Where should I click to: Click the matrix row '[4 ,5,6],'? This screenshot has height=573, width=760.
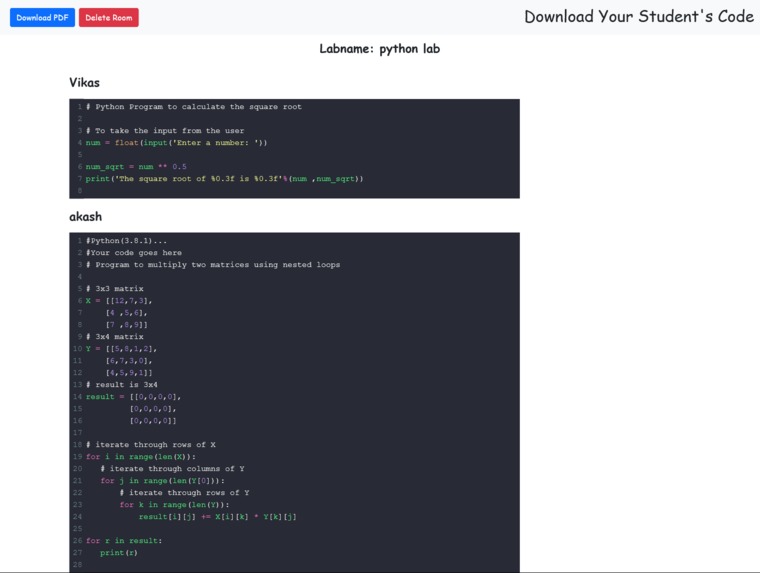[127, 313]
